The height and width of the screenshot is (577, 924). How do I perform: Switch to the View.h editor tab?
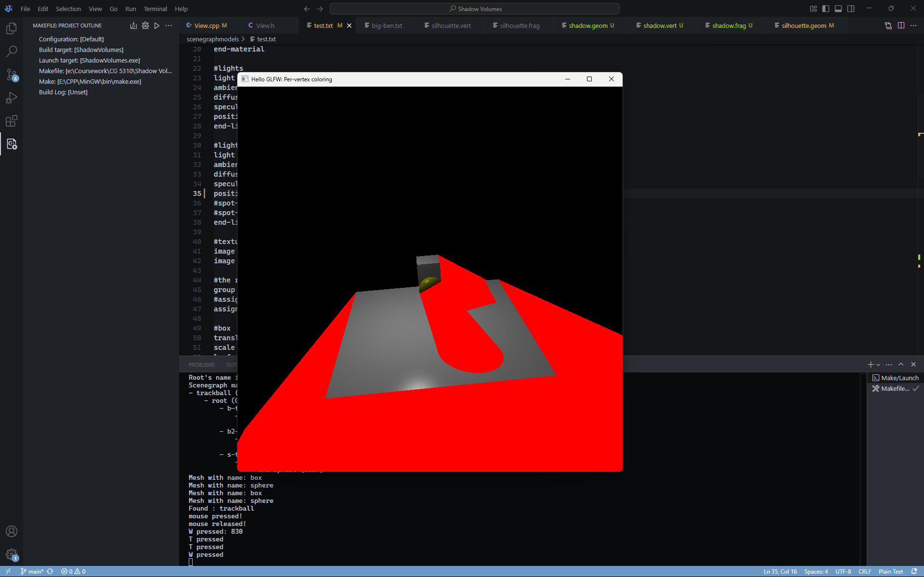point(264,25)
